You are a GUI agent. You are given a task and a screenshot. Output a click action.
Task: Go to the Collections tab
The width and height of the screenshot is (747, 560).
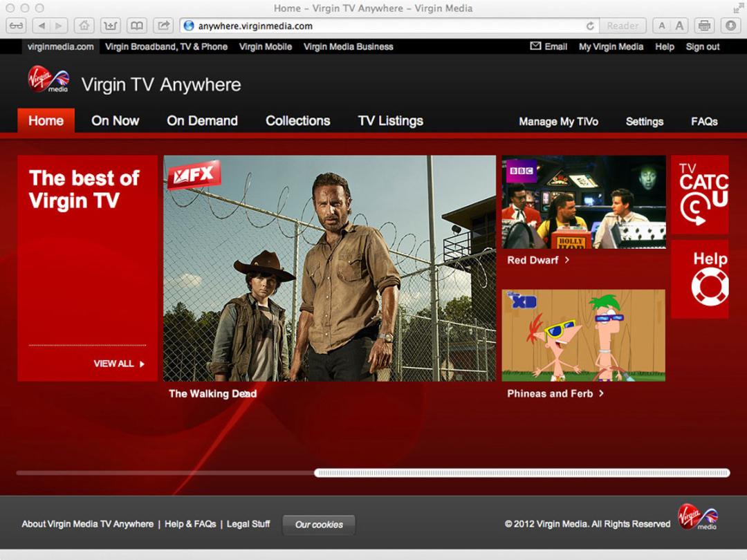tap(297, 121)
